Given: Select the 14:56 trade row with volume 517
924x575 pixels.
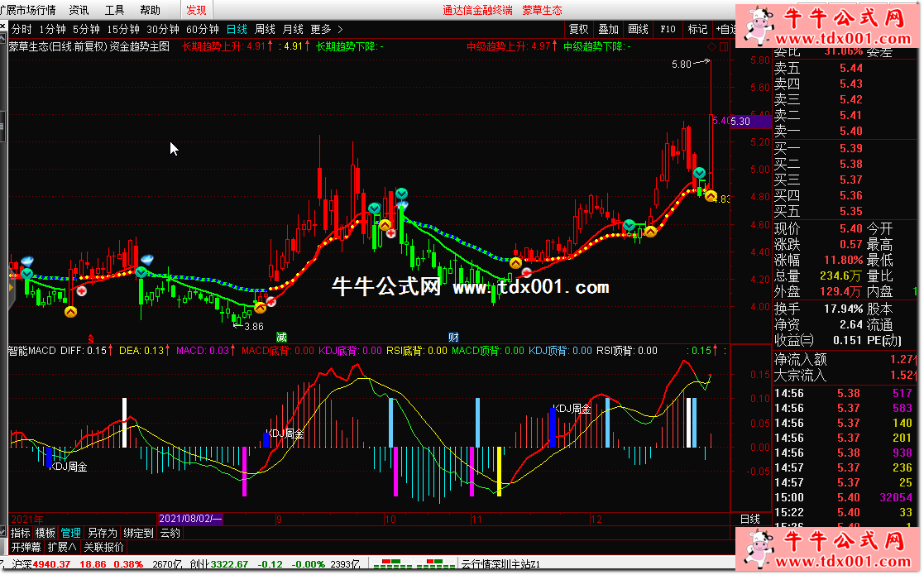Looking at the screenshot, I should click(x=844, y=394).
